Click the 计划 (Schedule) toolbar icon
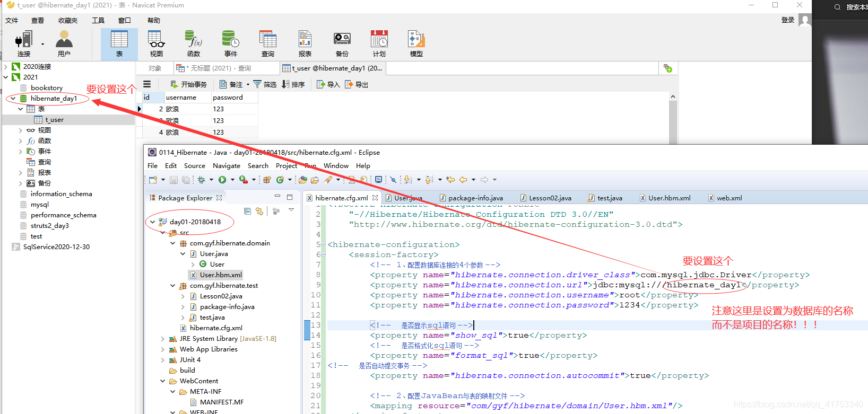868x414 pixels. (379, 44)
